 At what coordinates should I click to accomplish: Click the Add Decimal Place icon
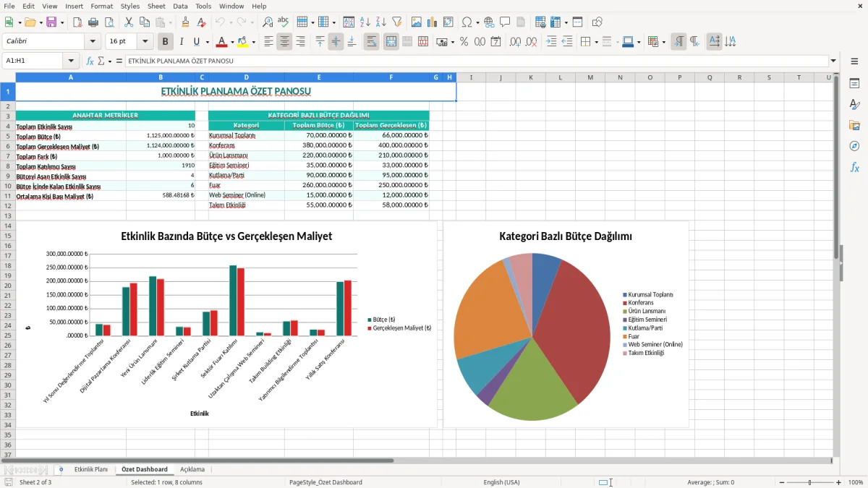point(515,42)
